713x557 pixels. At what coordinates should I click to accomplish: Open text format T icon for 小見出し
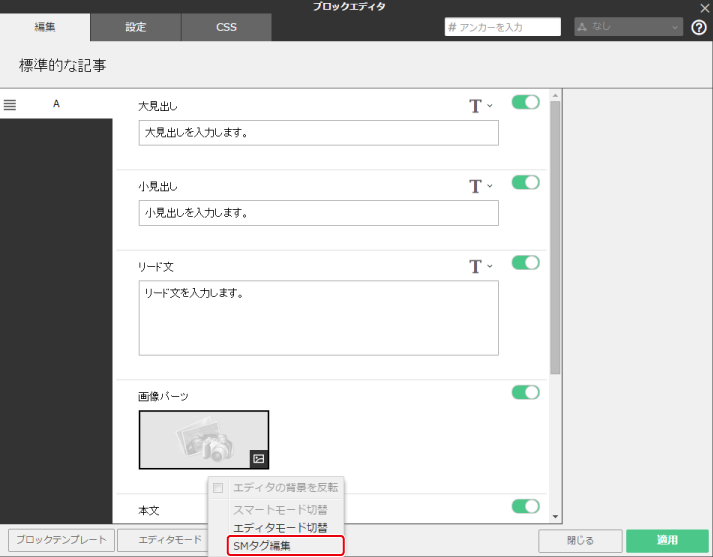click(475, 186)
